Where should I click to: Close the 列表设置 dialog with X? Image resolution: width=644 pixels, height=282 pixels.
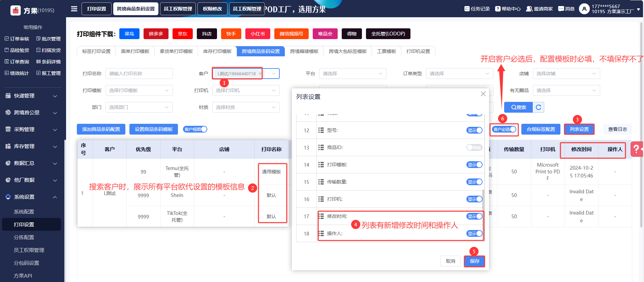pos(483,94)
